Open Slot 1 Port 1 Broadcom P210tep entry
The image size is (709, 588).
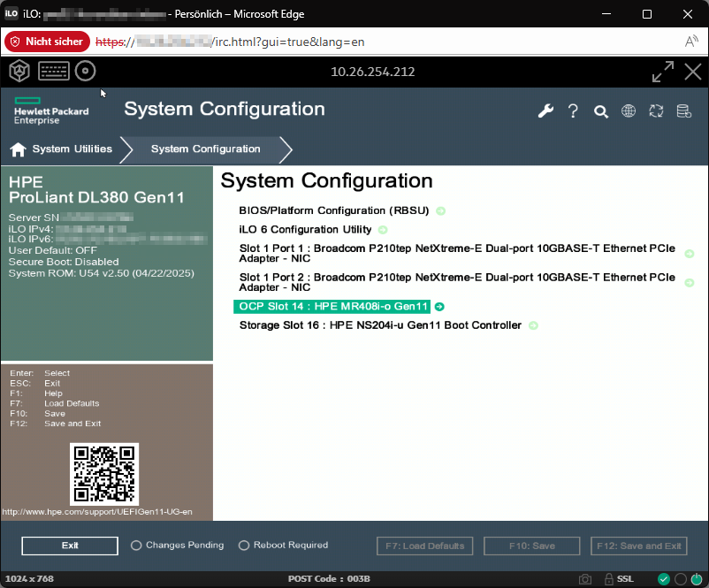(x=457, y=253)
